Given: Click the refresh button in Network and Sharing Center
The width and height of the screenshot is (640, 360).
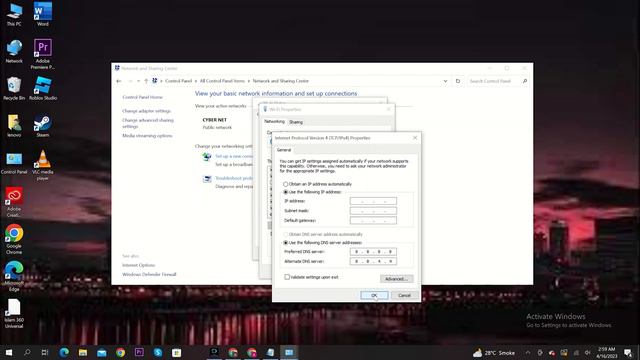Looking at the screenshot, I should pyautogui.click(x=458, y=81).
